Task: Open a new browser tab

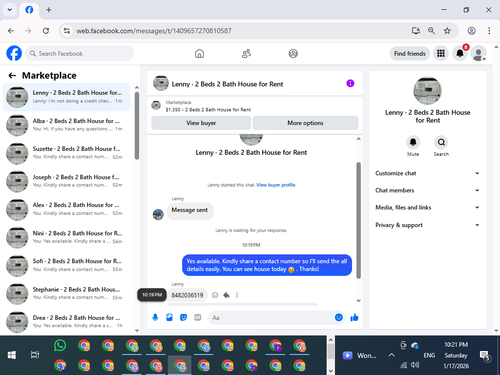Action: (49, 10)
